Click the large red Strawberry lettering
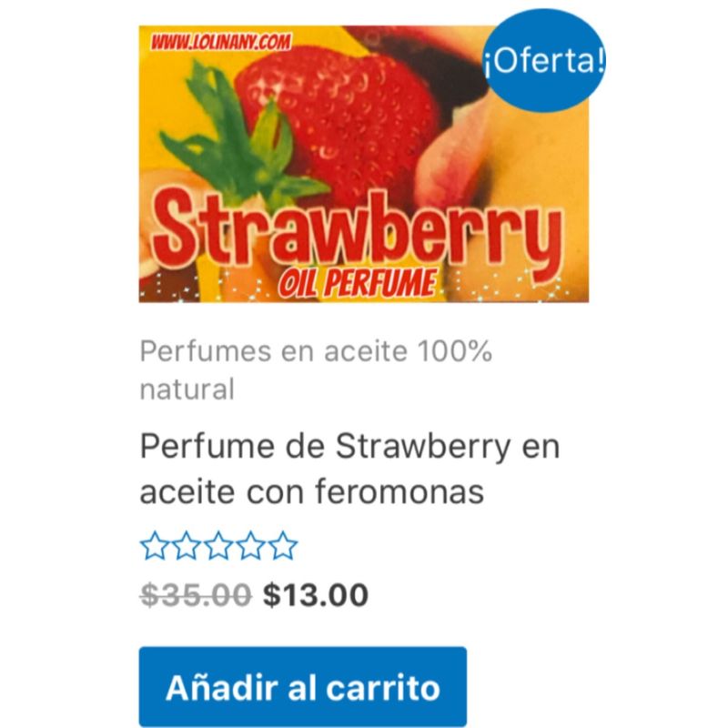 click(357, 237)
